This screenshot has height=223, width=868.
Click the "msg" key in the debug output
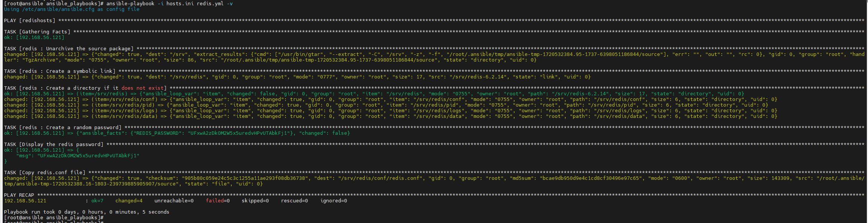coord(23,156)
